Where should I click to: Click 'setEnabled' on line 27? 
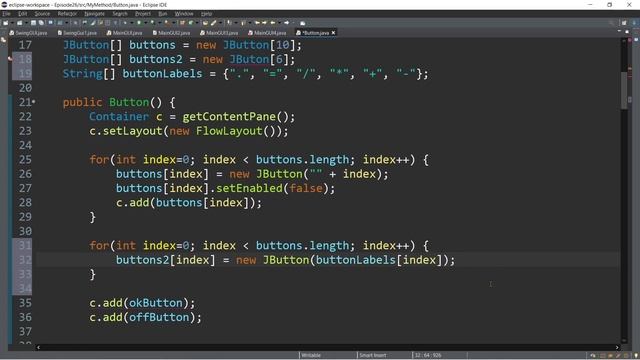(x=249, y=188)
